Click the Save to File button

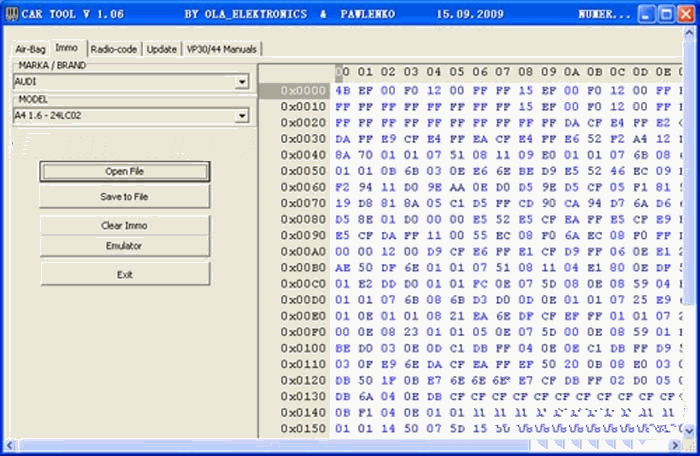click(125, 197)
